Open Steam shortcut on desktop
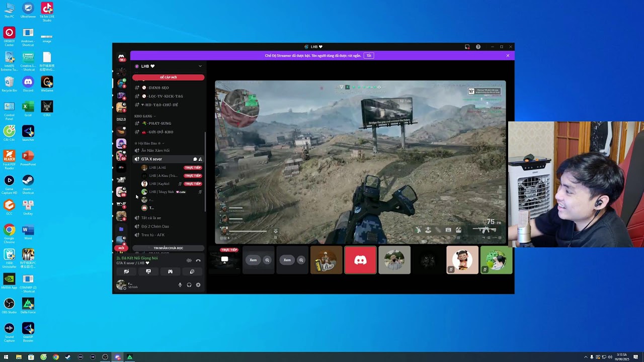This screenshot has width=644, height=362. 28,184
